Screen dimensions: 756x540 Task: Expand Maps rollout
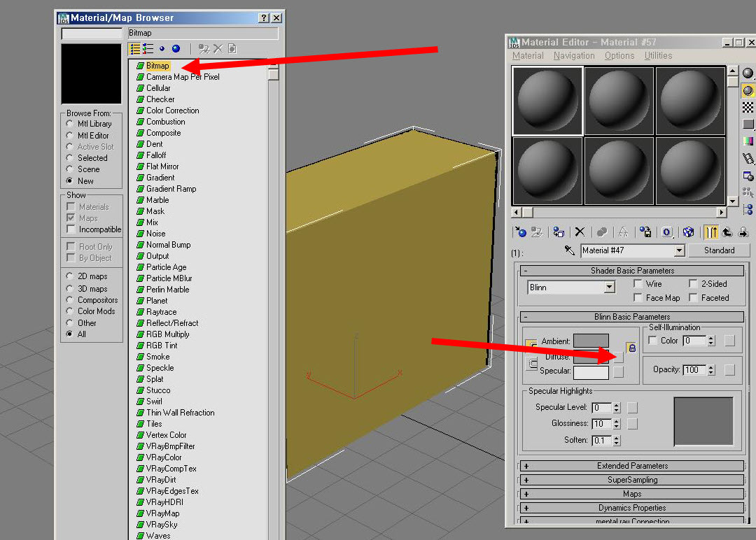pyautogui.click(x=631, y=494)
